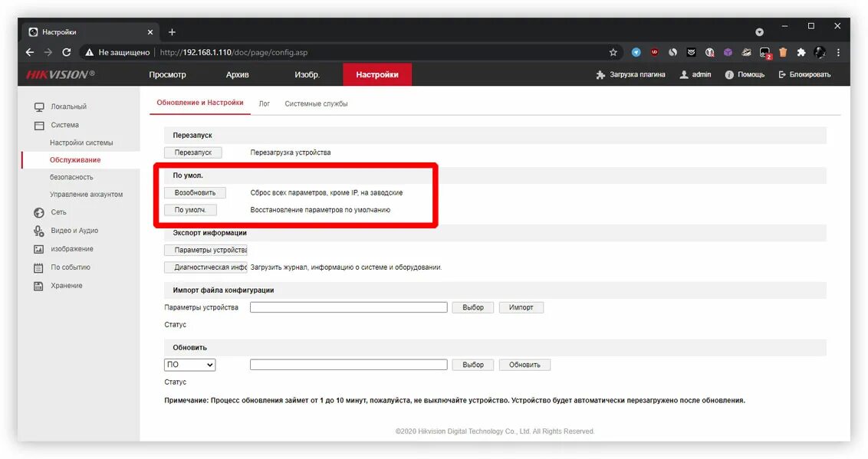Click config import file path field
The width and height of the screenshot is (868, 459).
(349, 307)
